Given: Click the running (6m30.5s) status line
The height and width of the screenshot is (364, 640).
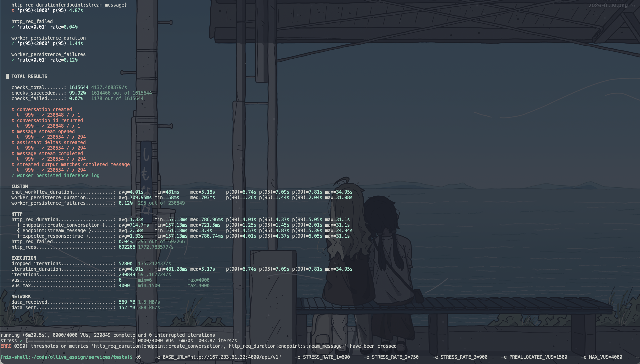Looking at the screenshot, I should pos(108,335).
